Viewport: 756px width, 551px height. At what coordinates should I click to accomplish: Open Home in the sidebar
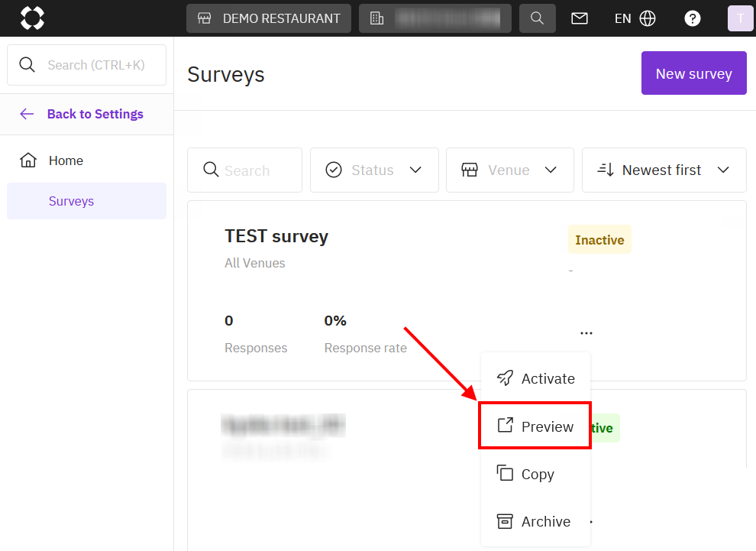(66, 160)
